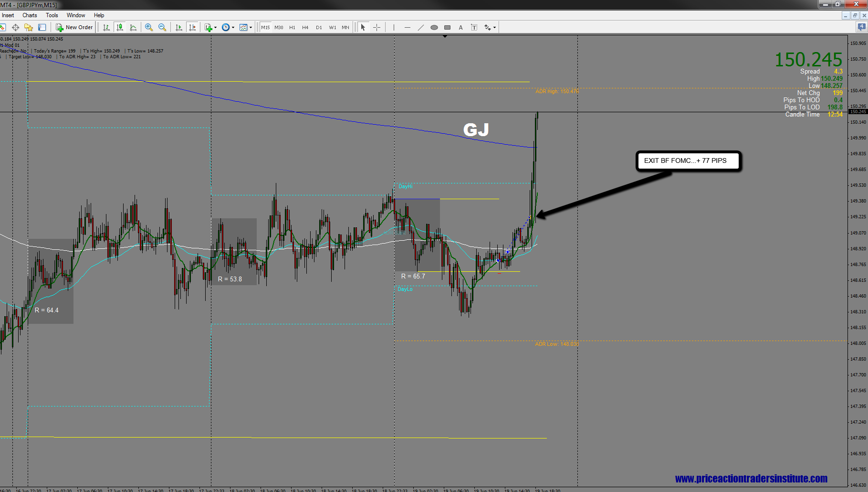Click the 'Spread' 4.3 readout
This screenshot has height=492, width=868.
[x=822, y=72]
